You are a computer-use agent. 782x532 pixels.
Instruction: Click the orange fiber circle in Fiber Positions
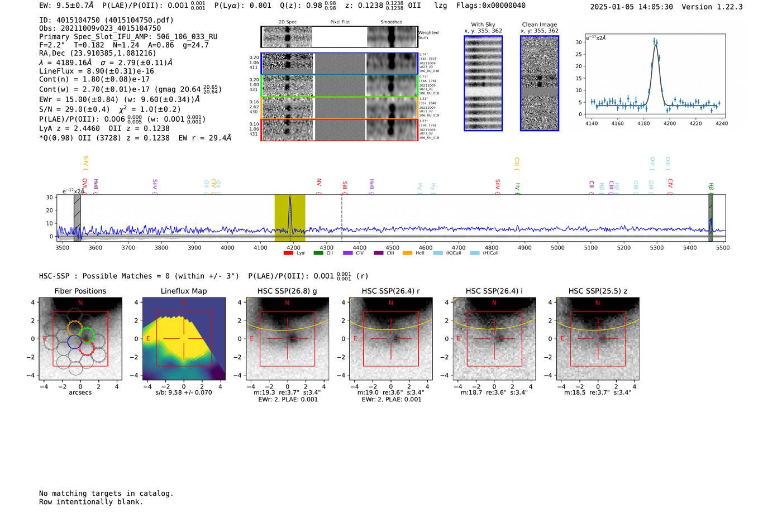pyautogui.click(x=75, y=328)
